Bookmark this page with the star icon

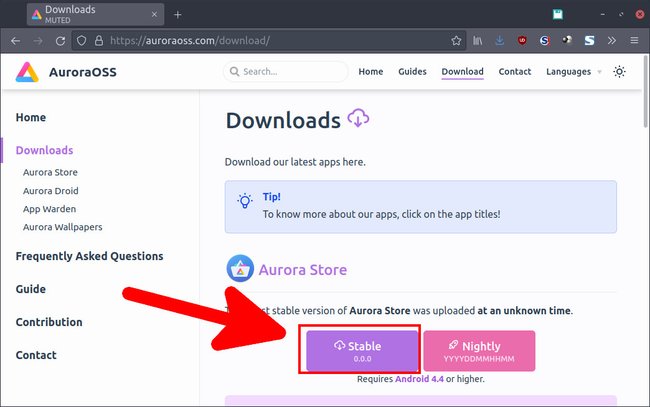(x=456, y=41)
